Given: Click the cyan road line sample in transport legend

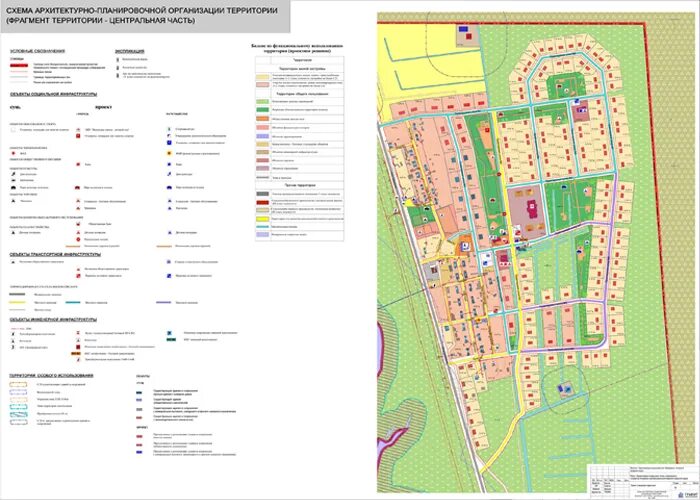Looking at the screenshot, I should coord(73,302).
